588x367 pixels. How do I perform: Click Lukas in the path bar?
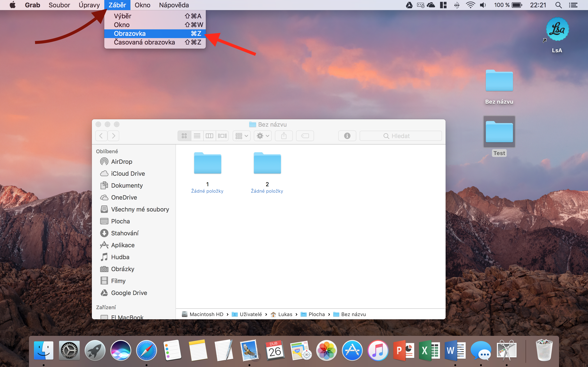tap(285, 314)
